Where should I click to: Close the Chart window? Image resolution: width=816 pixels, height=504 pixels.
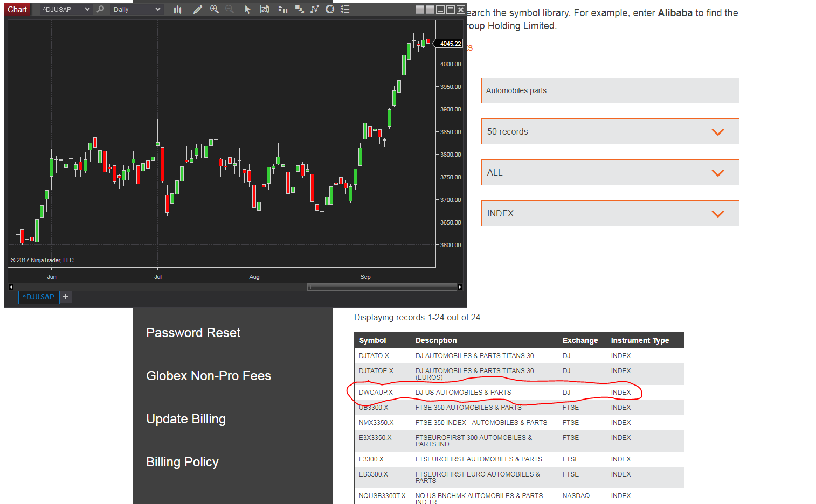tap(461, 10)
